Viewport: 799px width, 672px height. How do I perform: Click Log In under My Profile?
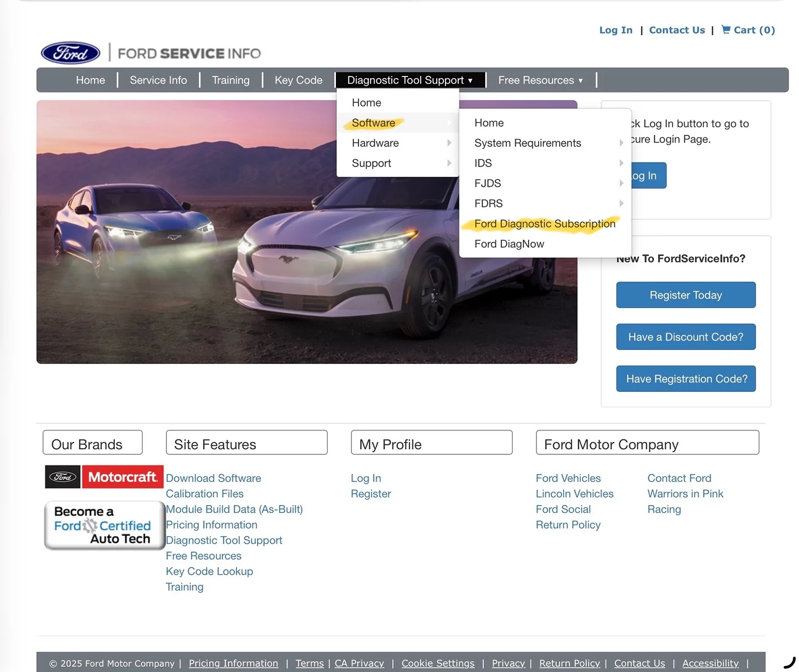point(366,478)
